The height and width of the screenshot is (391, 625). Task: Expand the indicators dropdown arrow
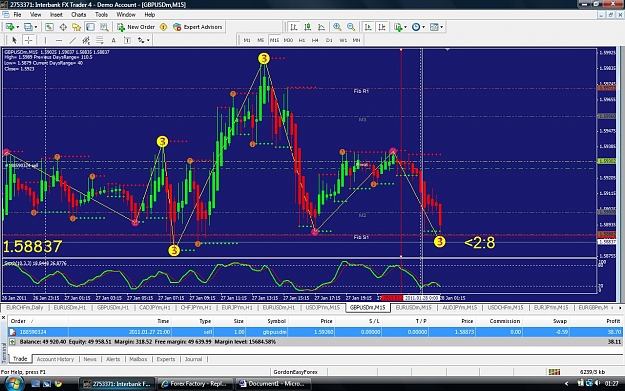[x=405, y=28]
